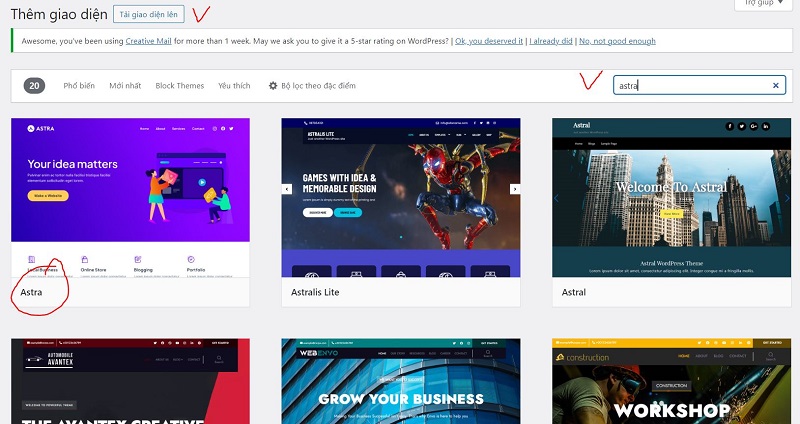Clear the theme search with X icon
The width and height of the screenshot is (800, 424).
(776, 86)
